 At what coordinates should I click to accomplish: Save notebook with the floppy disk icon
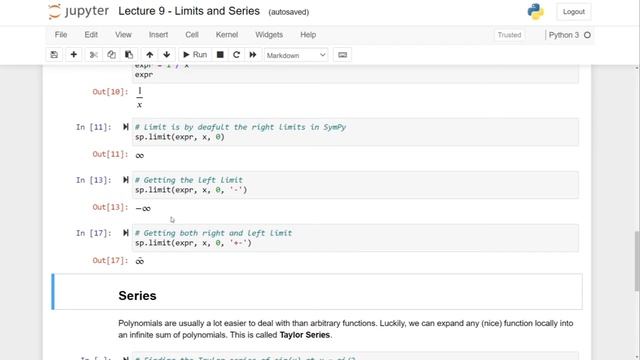pos(54,55)
